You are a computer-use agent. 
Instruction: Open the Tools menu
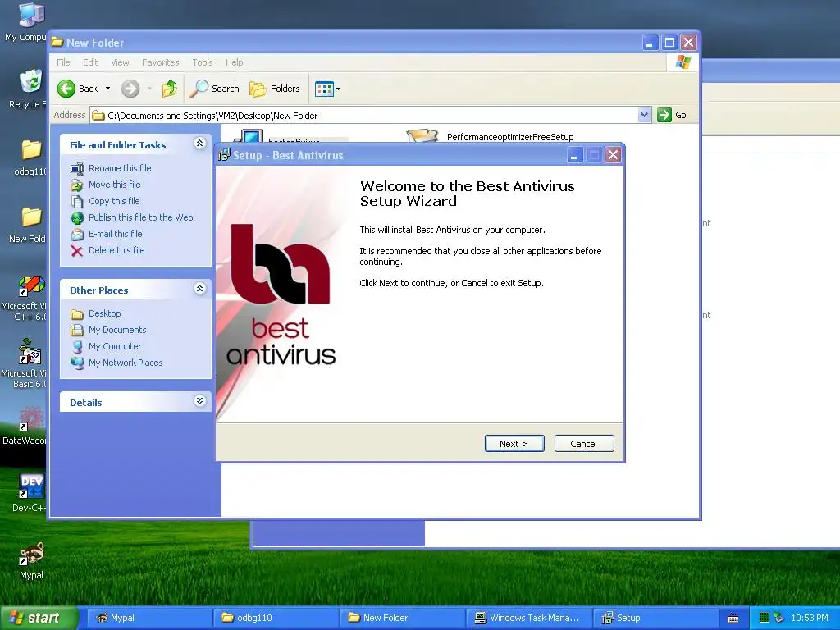[203, 62]
